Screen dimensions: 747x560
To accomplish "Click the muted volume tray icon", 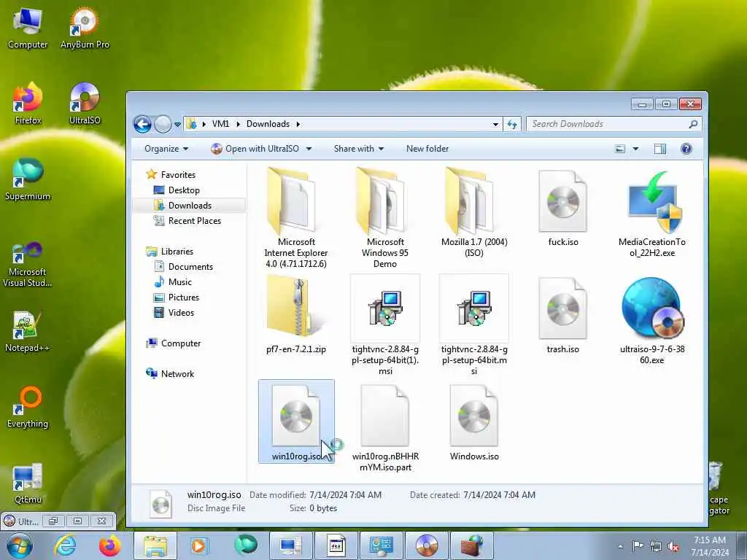I will coord(673,547).
